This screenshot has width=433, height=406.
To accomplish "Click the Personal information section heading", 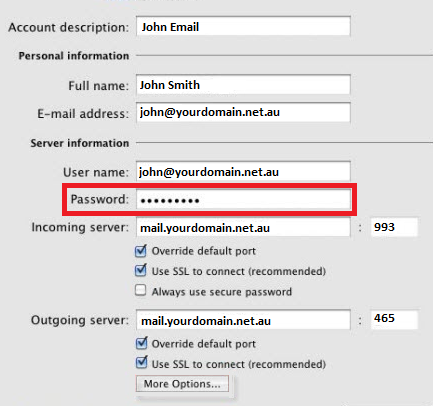I will pyautogui.click(x=74, y=56).
